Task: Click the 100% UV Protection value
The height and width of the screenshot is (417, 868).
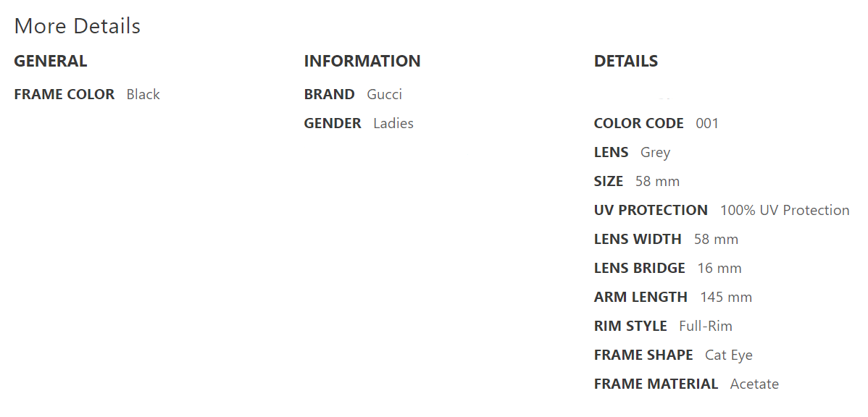Action: coord(785,210)
